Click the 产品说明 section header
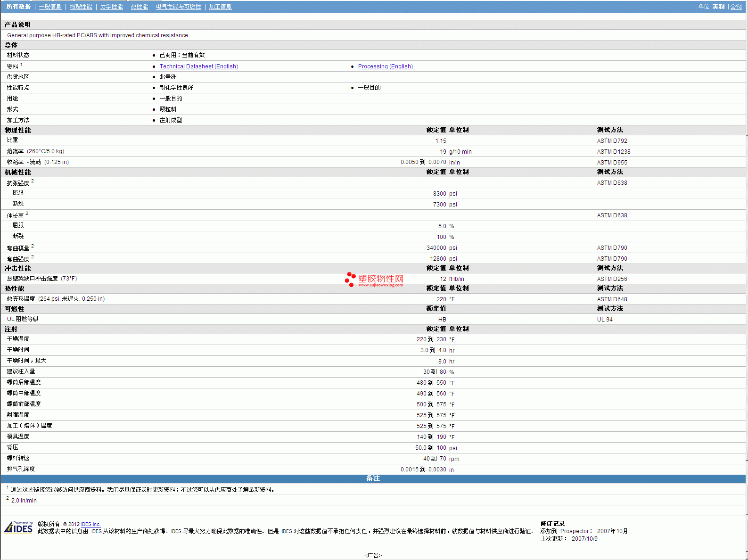This screenshot has height=560, width=748. point(17,25)
